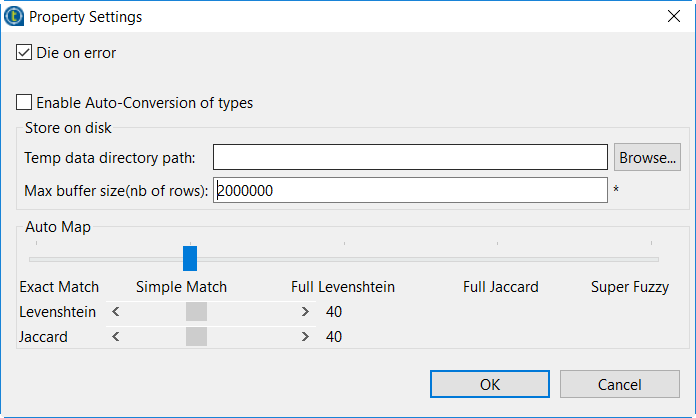Click the Full Jaccard slider label
The width and height of the screenshot is (696, 418).
501,287
